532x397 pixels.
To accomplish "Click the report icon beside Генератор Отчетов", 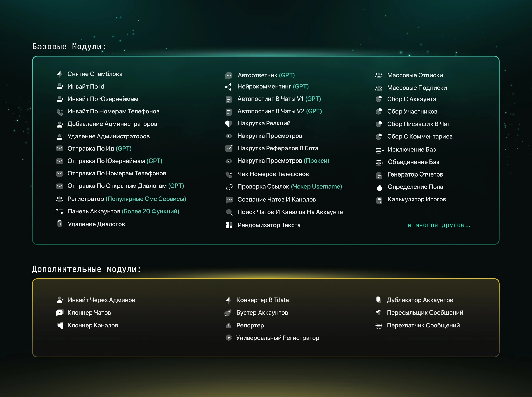I will [379, 176].
